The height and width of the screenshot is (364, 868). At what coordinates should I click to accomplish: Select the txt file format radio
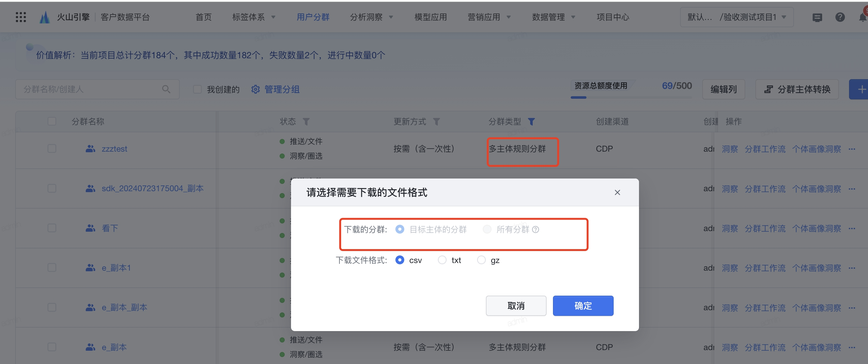pyautogui.click(x=442, y=260)
